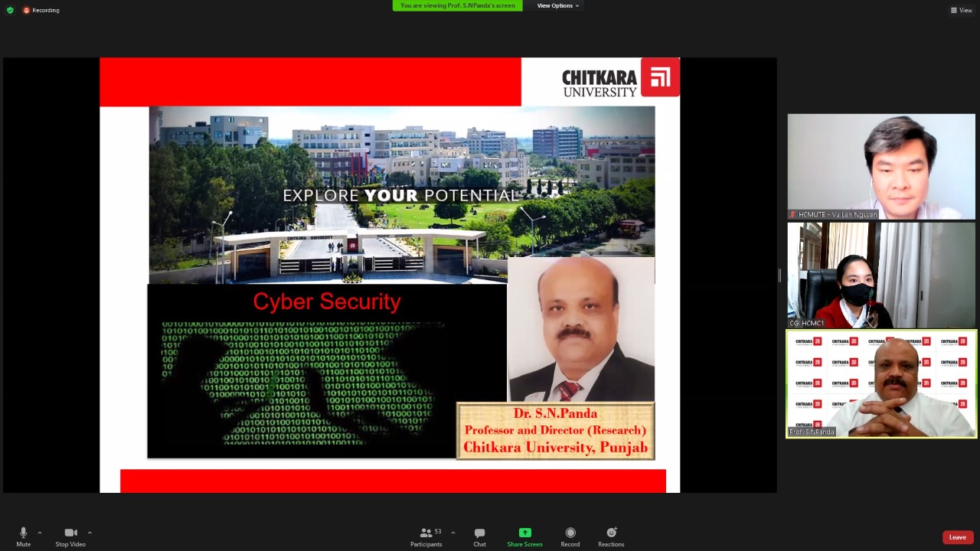Expand the arrow beside Participants

point(452,533)
